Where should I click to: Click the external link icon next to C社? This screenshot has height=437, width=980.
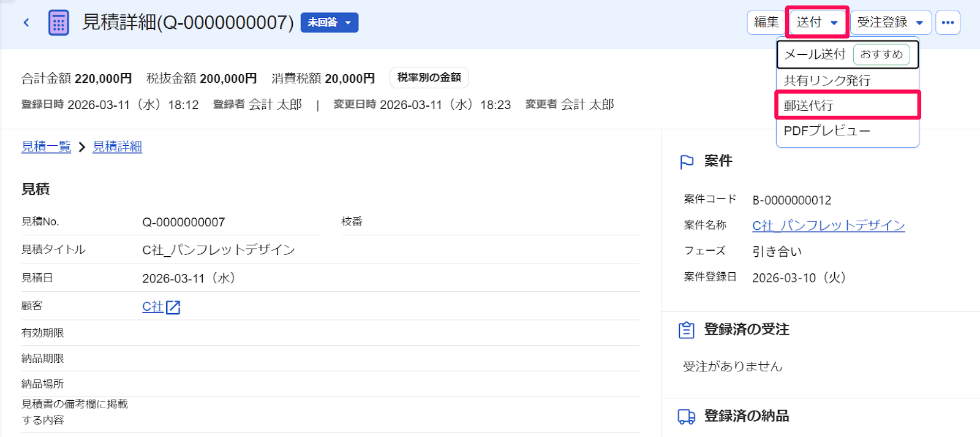[x=173, y=307]
